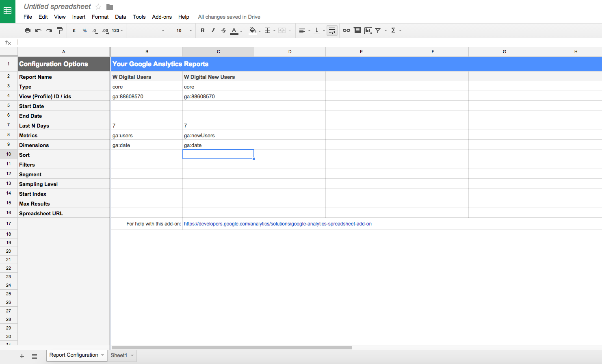Star the Untitled spreadsheet
602x364 pixels.
[98, 7]
